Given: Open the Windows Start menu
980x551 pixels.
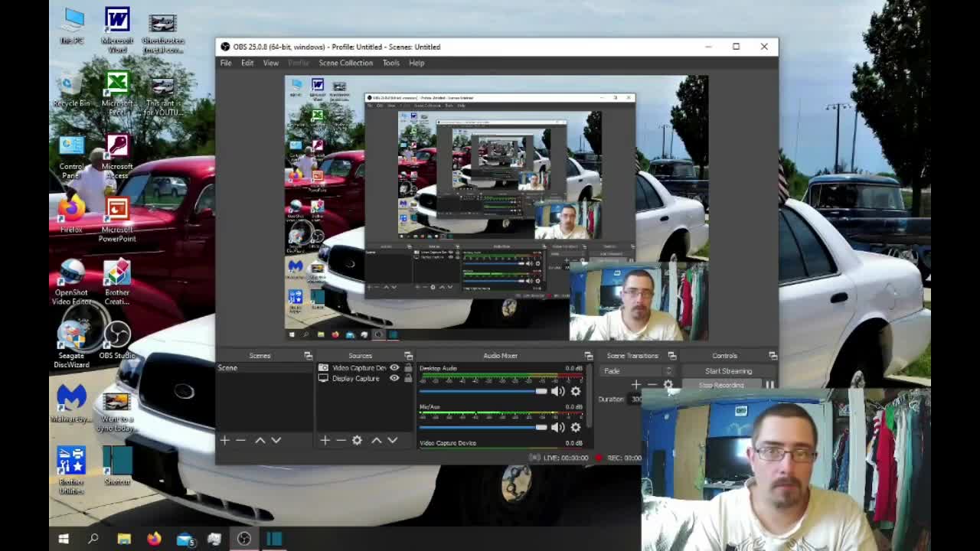Looking at the screenshot, I should coord(64,539).
